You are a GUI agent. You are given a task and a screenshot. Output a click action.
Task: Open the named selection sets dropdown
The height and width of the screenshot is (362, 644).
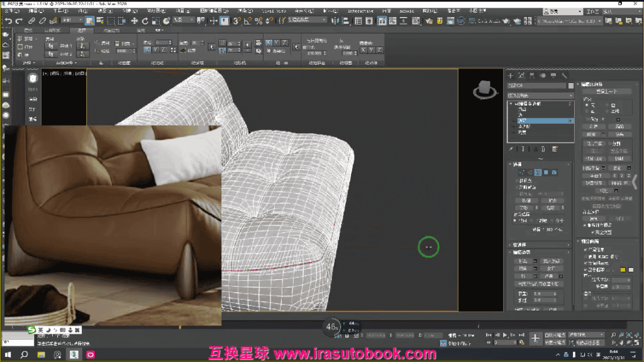click(x=307, y=20)
